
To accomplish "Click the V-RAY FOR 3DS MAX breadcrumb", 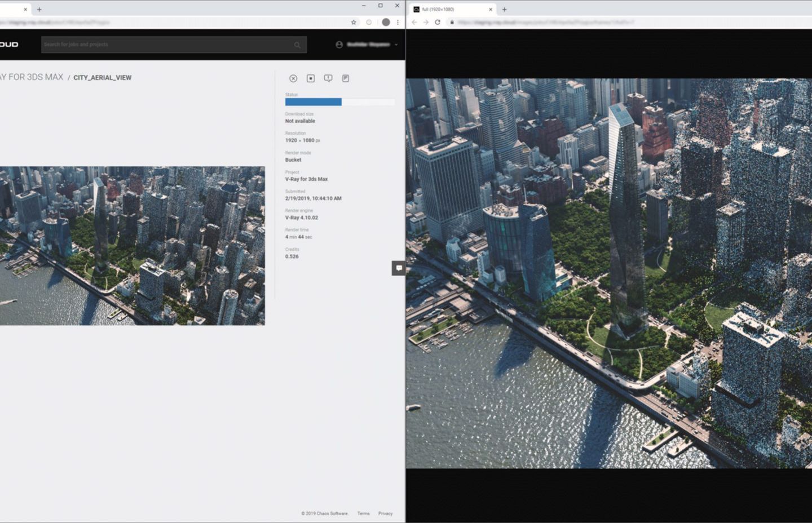I will [x=31, y=77].
